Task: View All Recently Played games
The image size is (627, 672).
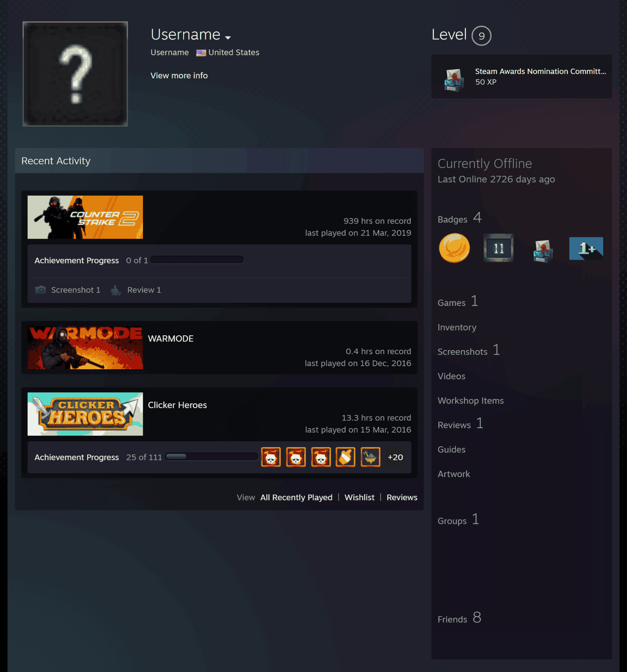Action: (x=296, y=497)
